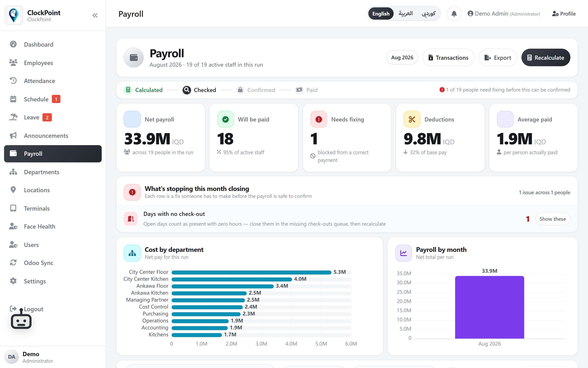Click the Employees group icon

[13, 63]
